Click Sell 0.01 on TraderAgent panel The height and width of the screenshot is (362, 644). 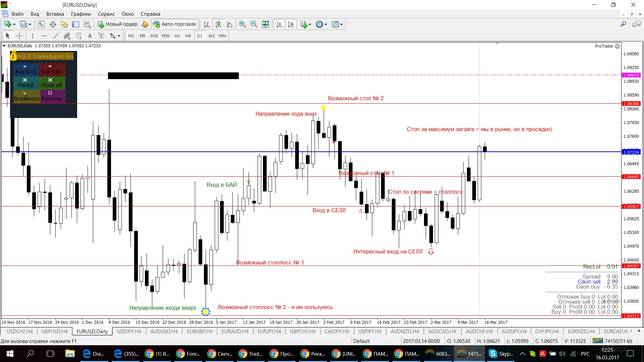pos(51,70)
